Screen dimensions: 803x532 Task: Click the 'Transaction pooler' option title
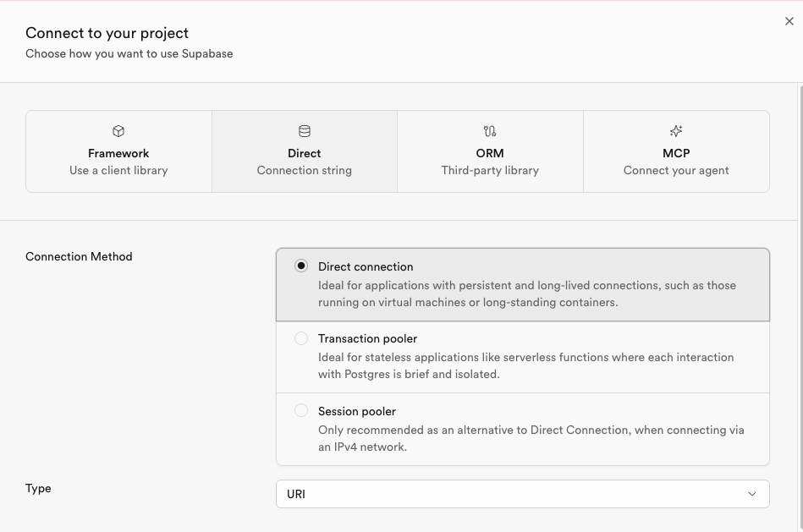368,338
